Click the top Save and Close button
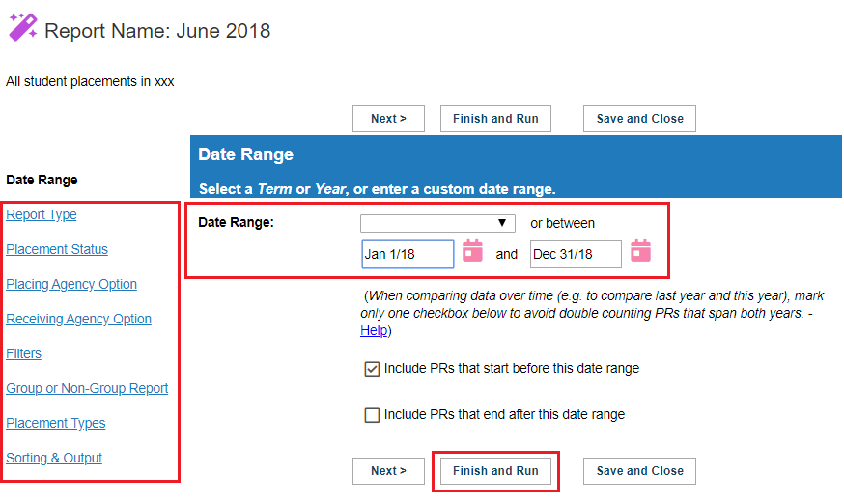The height and width of the screenshot is (504, 844). click(639, 119)
